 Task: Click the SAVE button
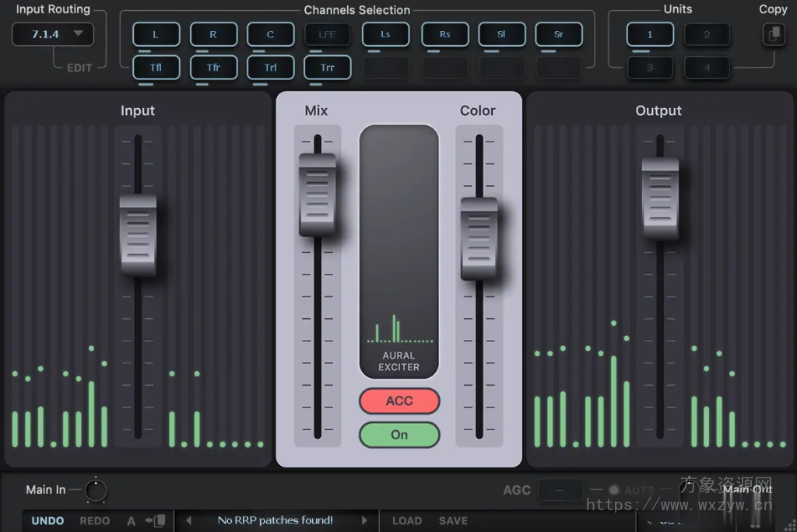click(453, 520)
